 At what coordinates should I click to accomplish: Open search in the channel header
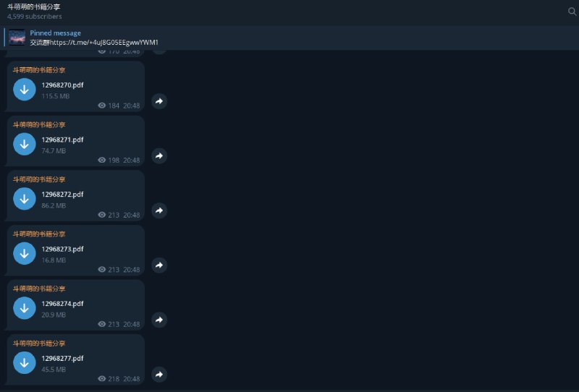click(572, 11)
